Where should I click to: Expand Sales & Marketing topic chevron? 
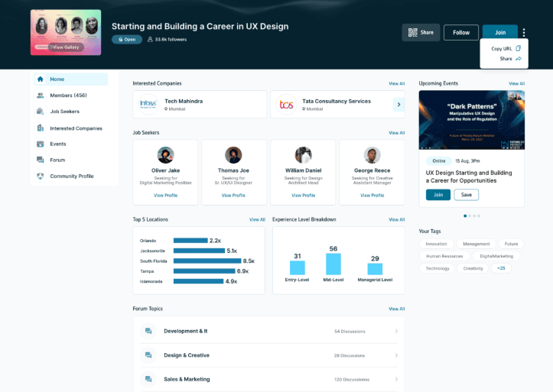pos(396,379)
